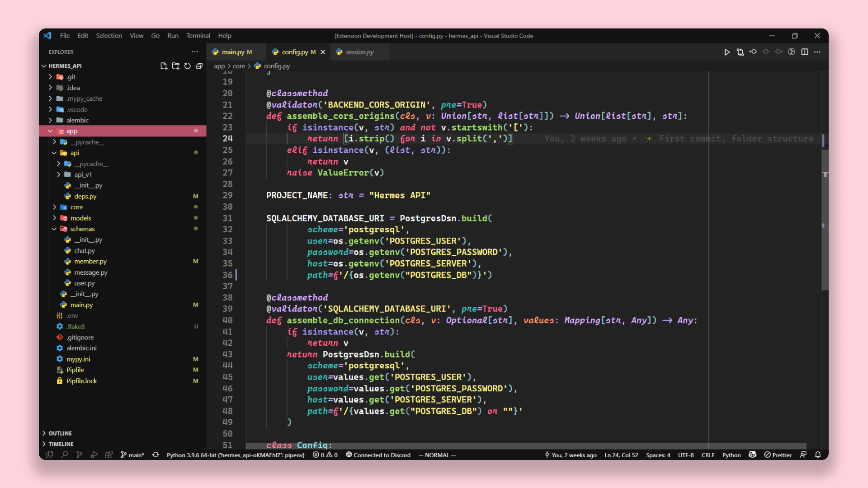The width and height of the screenshot is (868, 488).
Task: Click the CRLF line ending selector
Action: 708,455
